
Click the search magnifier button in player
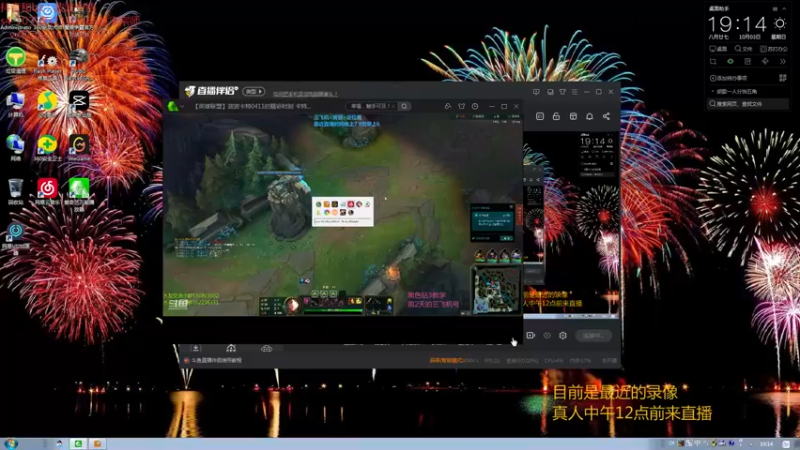pyautogui.click(x=404, y=106)
